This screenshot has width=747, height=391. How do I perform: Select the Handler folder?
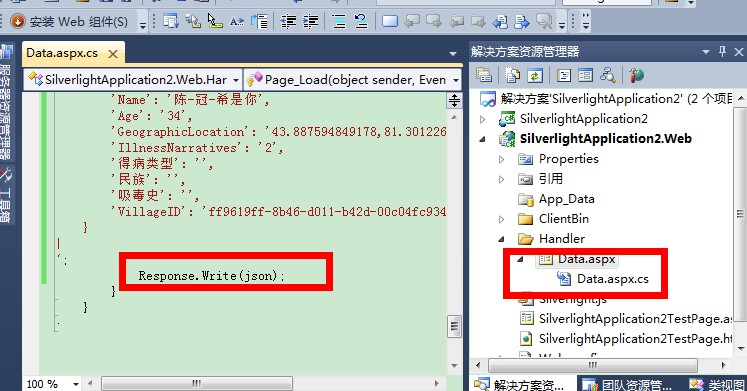[x=562, y=239]
